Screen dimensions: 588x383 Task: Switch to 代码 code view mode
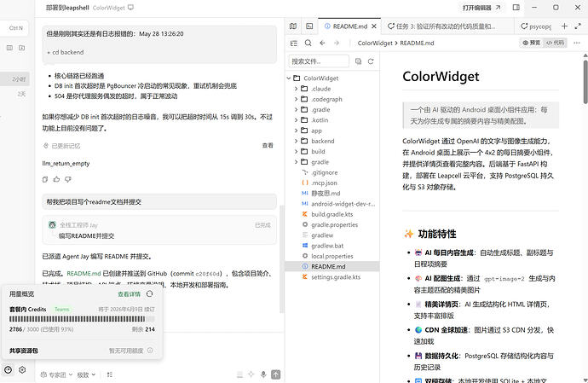[556, 43]
